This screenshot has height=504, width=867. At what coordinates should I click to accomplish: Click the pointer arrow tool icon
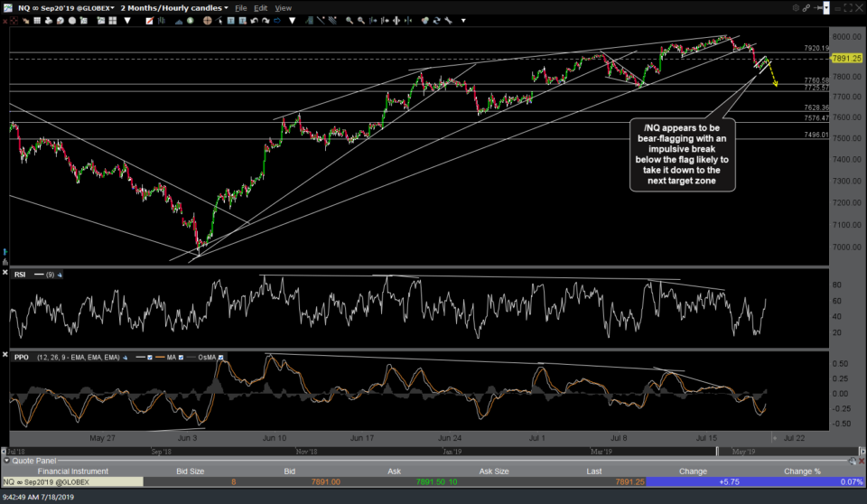(219, 21)
